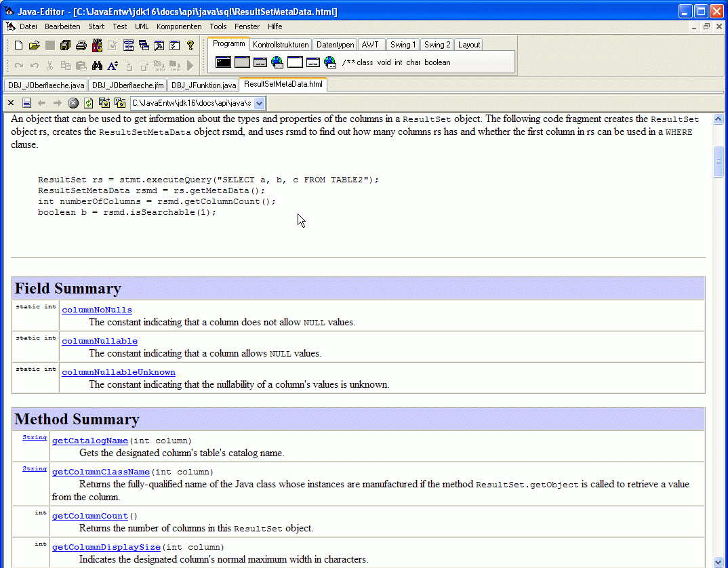Open the address path dropdown arrow
The height and width of the screenshot is (568, 728).
[259, 103]
